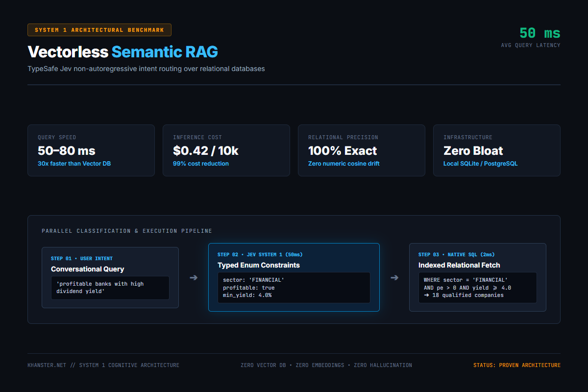Click the AVG QUERY LATENCY label
The image size is (588, 392).
[531, 45]
